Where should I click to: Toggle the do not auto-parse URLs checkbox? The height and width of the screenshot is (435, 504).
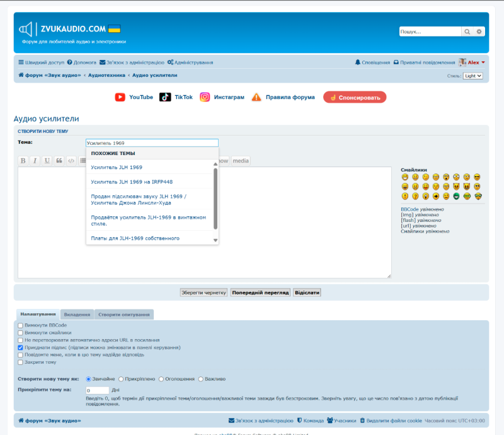click(x=20, y=340)
